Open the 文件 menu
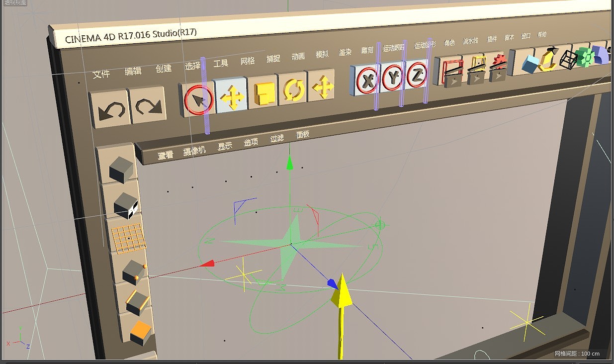 [x=101, y=74]
